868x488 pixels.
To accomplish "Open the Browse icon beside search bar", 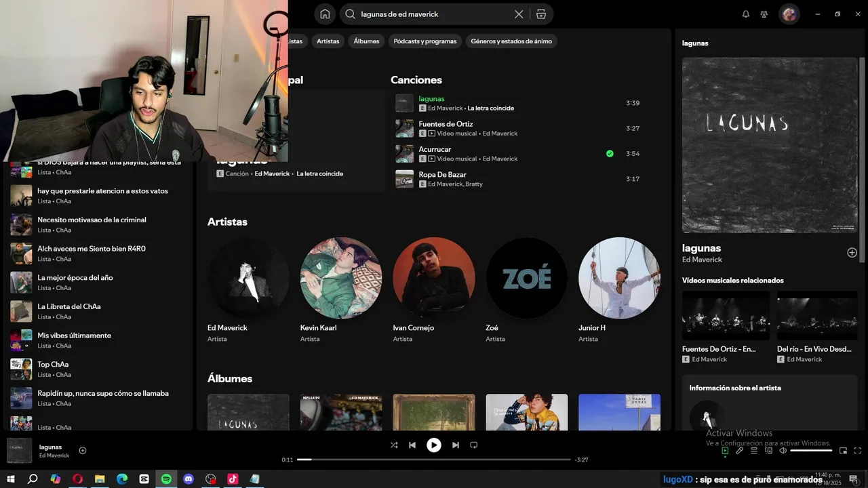I will tap(540, 14).
